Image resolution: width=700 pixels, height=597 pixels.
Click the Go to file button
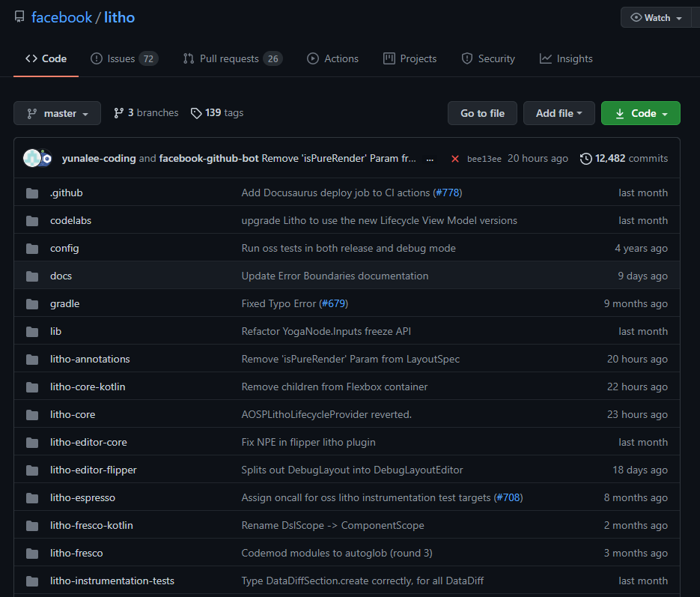(x=483, y=113)
